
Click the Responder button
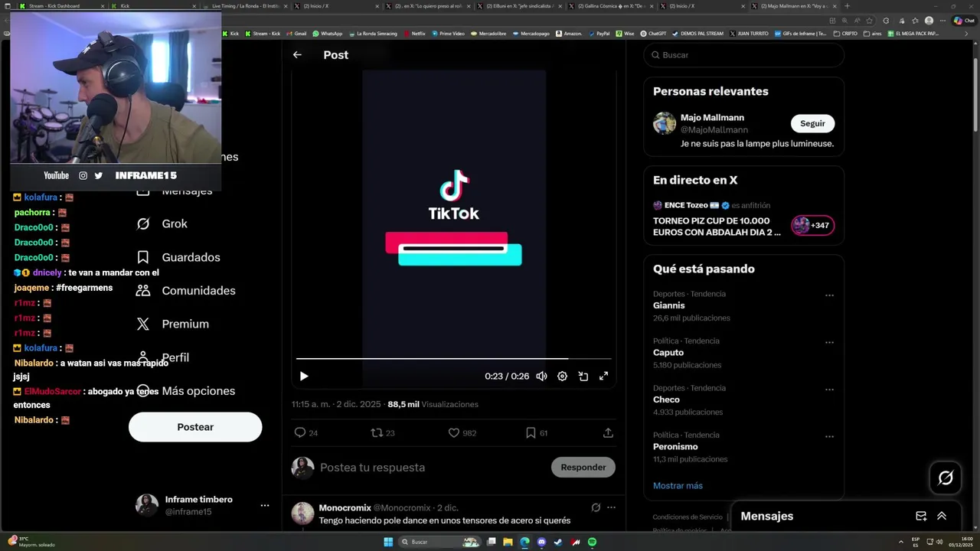pos(583,468)
